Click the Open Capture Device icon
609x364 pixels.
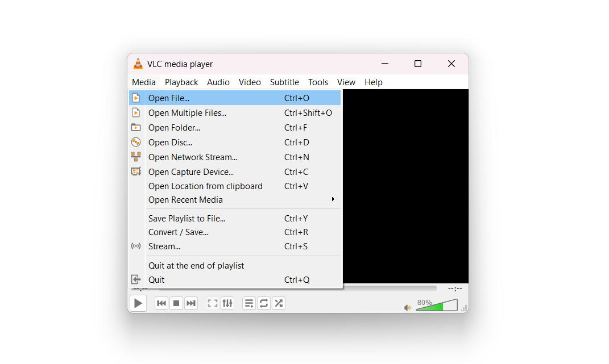click(x=136, y=171)
